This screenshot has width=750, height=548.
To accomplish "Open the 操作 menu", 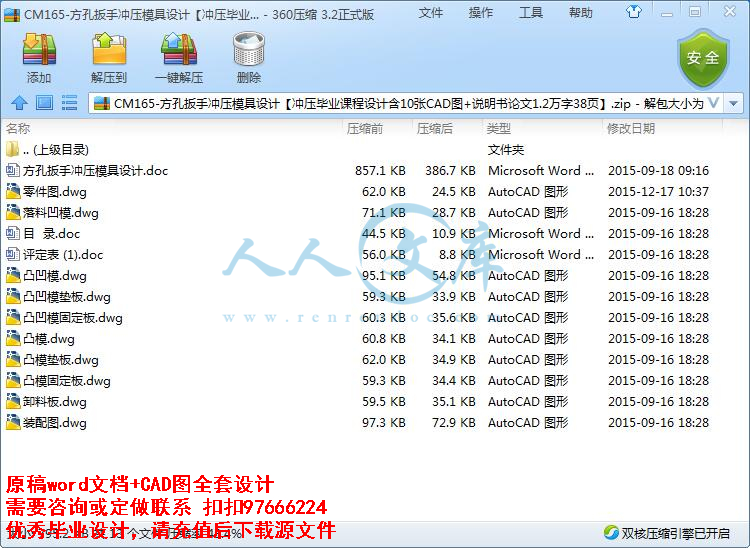I will (x=481, y=13).
